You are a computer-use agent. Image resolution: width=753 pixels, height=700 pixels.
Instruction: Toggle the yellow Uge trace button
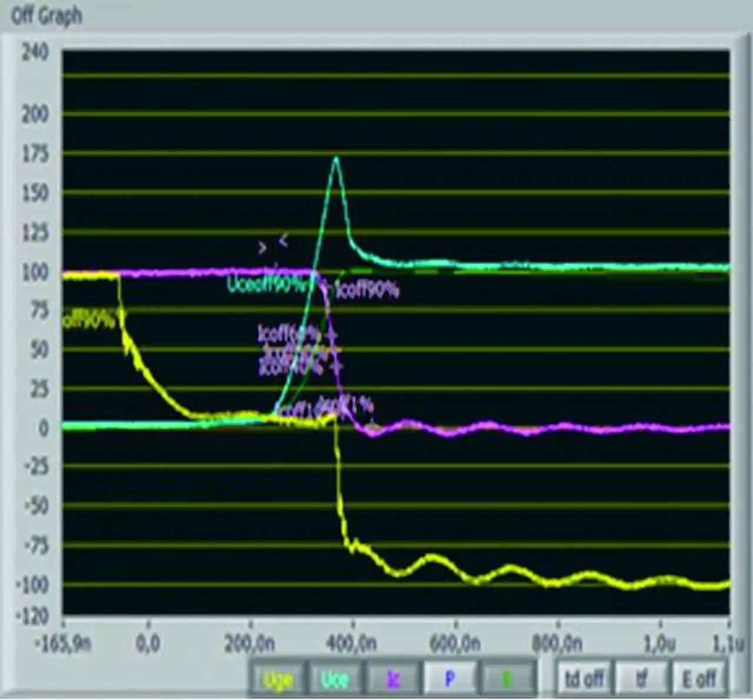click(x=278, y=679)
